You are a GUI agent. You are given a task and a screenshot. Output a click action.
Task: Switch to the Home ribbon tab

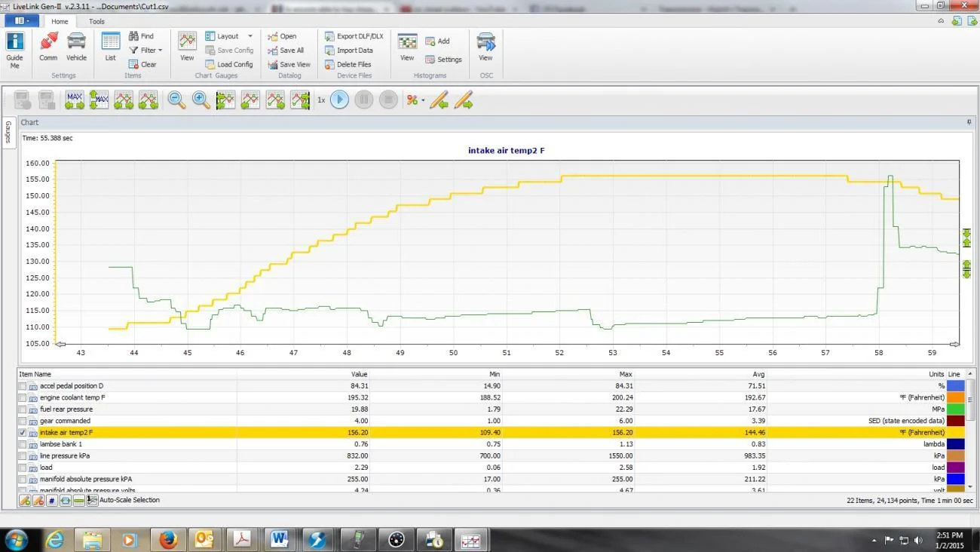[60, 21]
